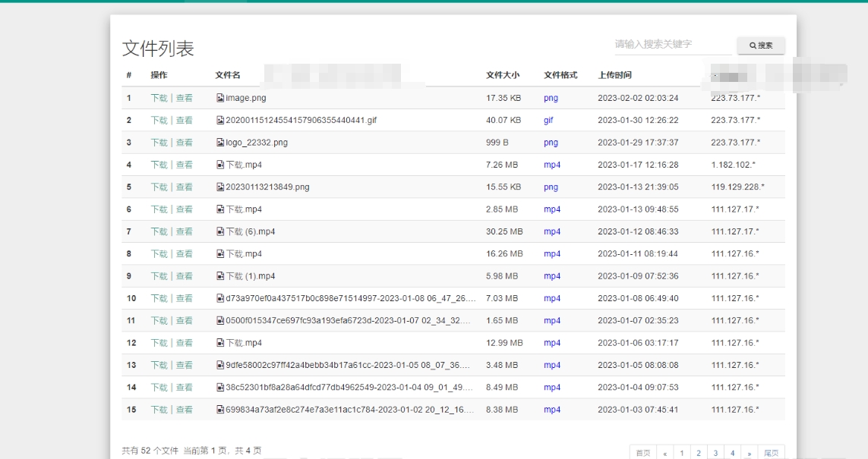
Task: Click the file icon in row 6 (2.85 MB)
Action: coord(220,209)
